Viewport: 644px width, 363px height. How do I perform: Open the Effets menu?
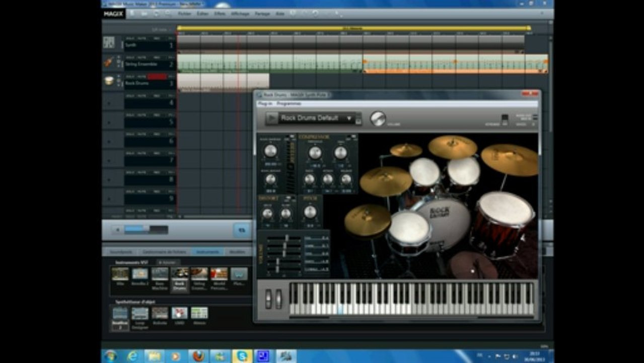pos(220,14)
